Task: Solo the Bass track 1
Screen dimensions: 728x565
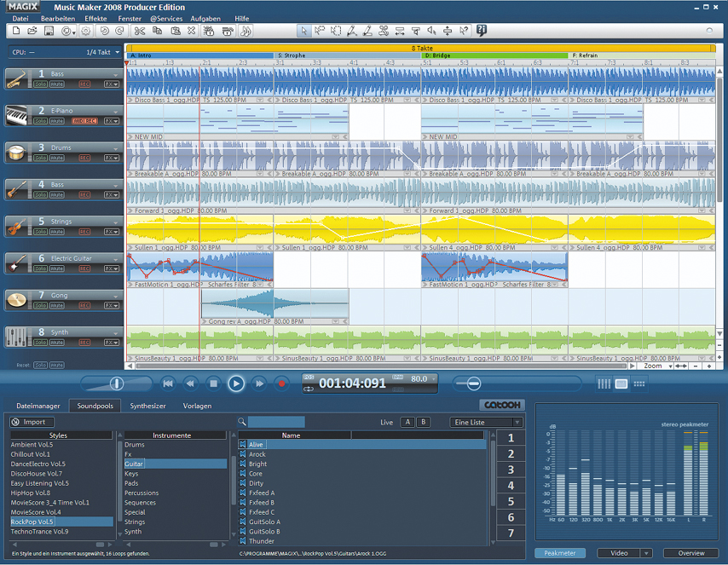Action: tap(40, 84)
